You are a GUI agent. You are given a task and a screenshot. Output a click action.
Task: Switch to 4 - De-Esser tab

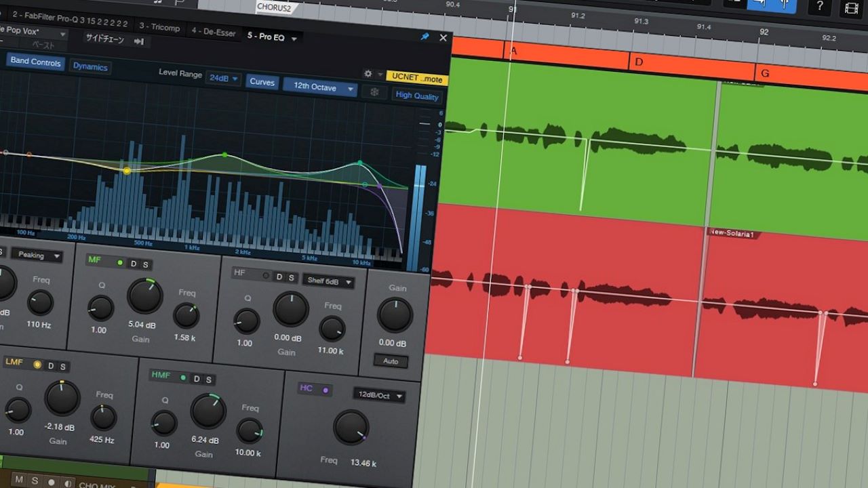click(214, 31)
